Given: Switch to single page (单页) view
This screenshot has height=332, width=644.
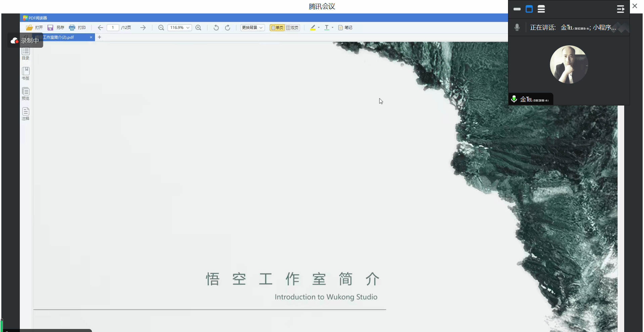Looking at the screenshot, I should pyautogui.click(x=277, y=28).
